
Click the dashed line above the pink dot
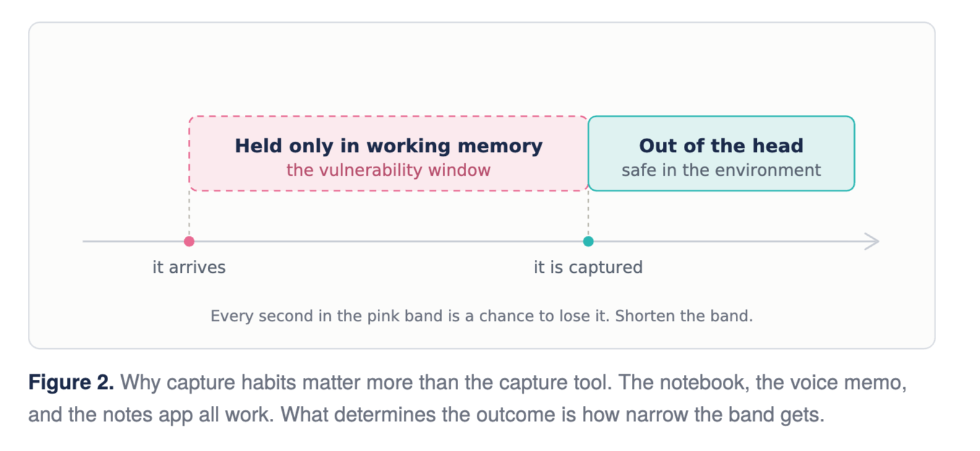[189, 213]
